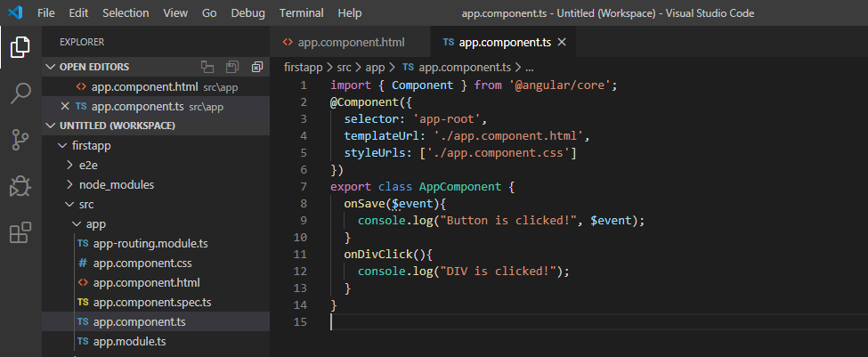868x357 pixels.
Task: Open the Extensions view icon
Action: [x=20, y=233]
